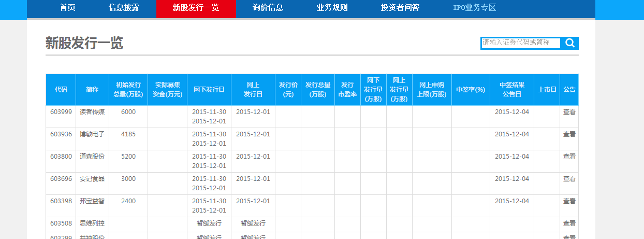Click the 网下发行日 column header
This screenshot has width=644, height=239.
click(209, 90)
